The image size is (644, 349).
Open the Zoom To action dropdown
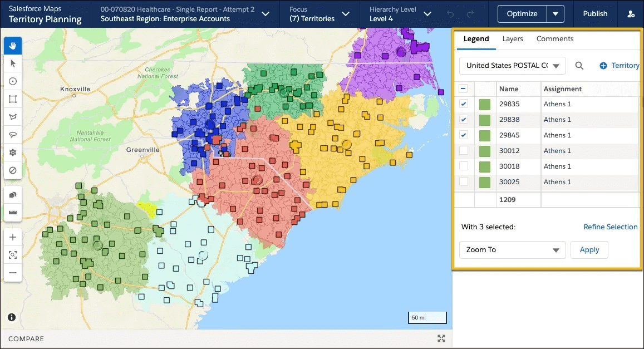point(512,250)
